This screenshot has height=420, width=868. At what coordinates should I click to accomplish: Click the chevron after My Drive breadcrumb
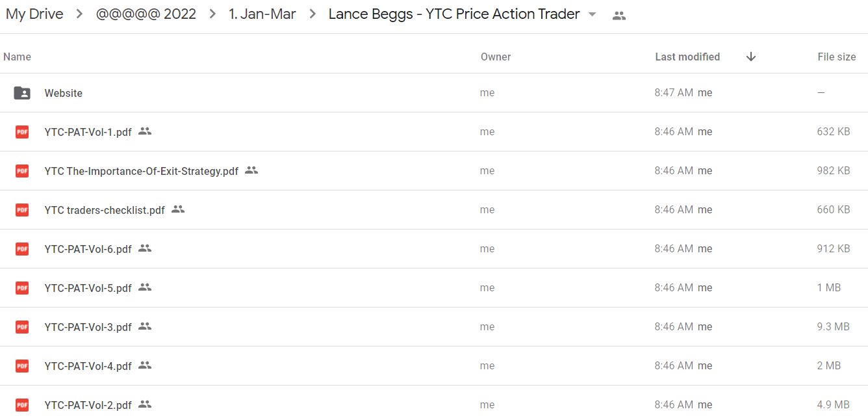tap(79, 14)
